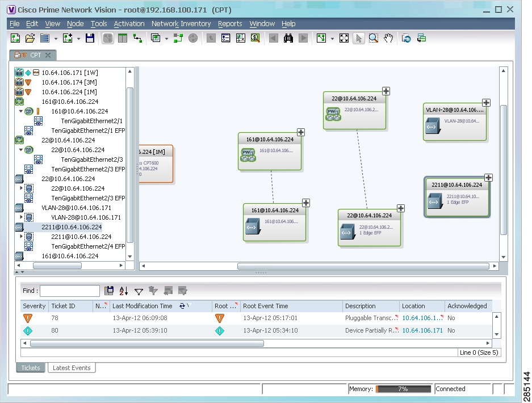
Task: Click the orange severity icon of ticket 78
Action: (x=28, y=318)
